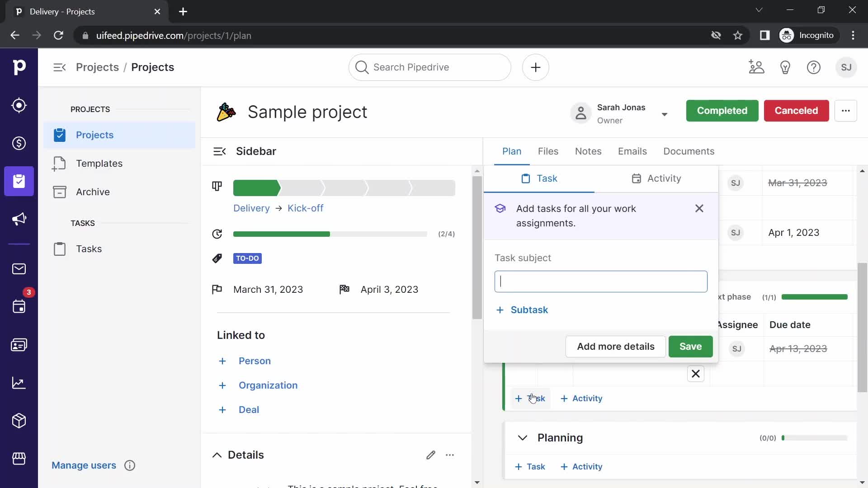The width and height of the screenshot is (868, 488).
Task: Click Manage users link
Action: pyautogui.click(x=84, y=465)
